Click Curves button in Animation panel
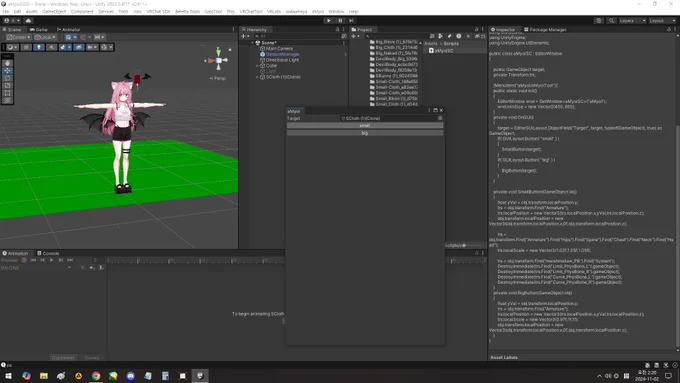This screenshot has height=383, width=680. coord(92,358)
